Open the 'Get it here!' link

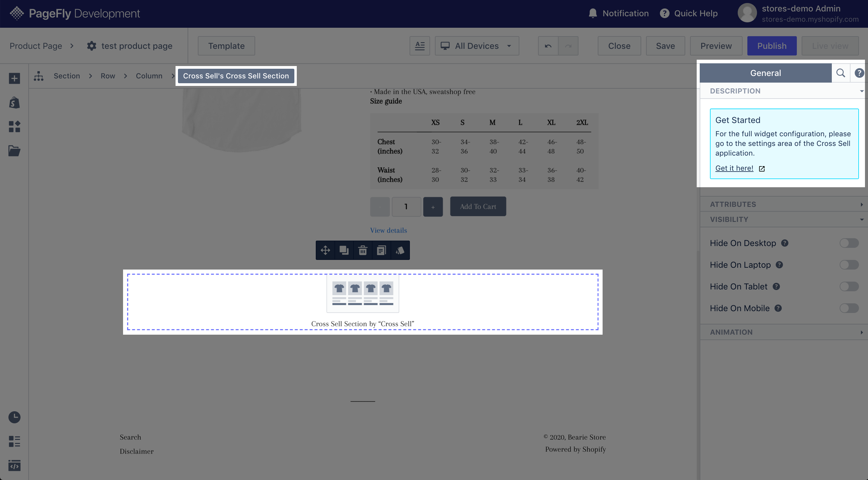tap(734, 168)
